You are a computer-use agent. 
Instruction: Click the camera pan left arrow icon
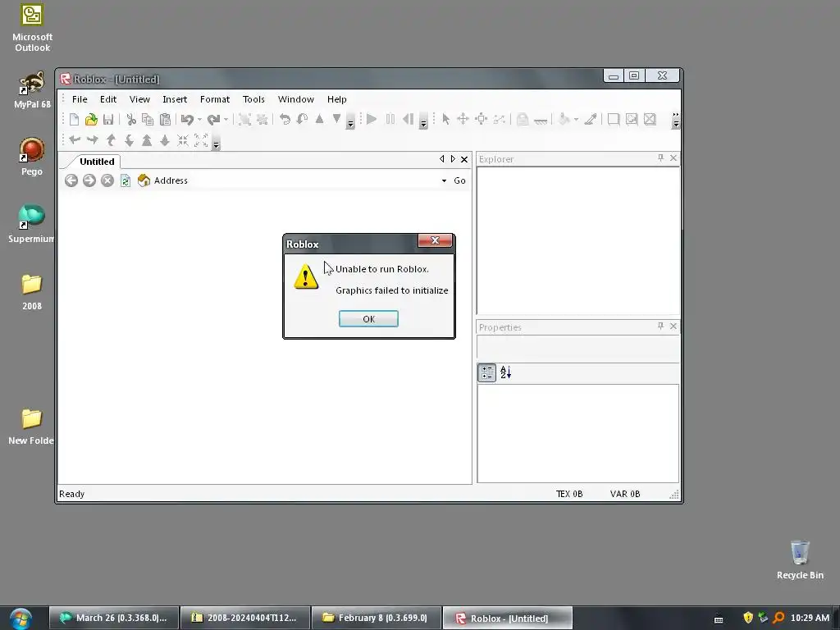[75, 140]
